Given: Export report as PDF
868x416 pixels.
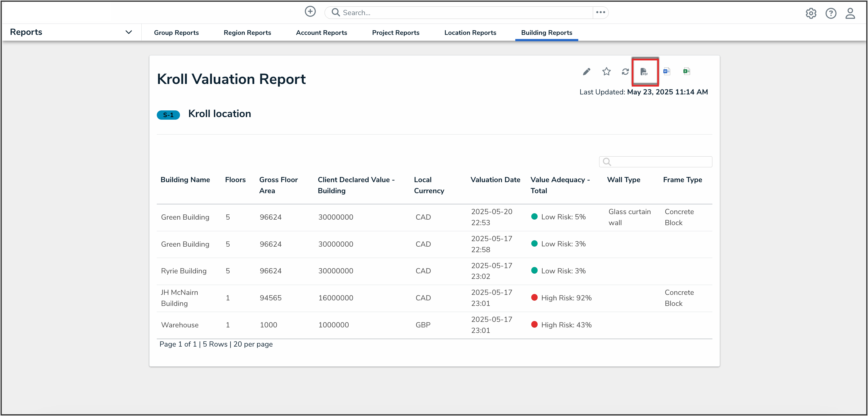Looking at the screenshot, I should [644, 71].
